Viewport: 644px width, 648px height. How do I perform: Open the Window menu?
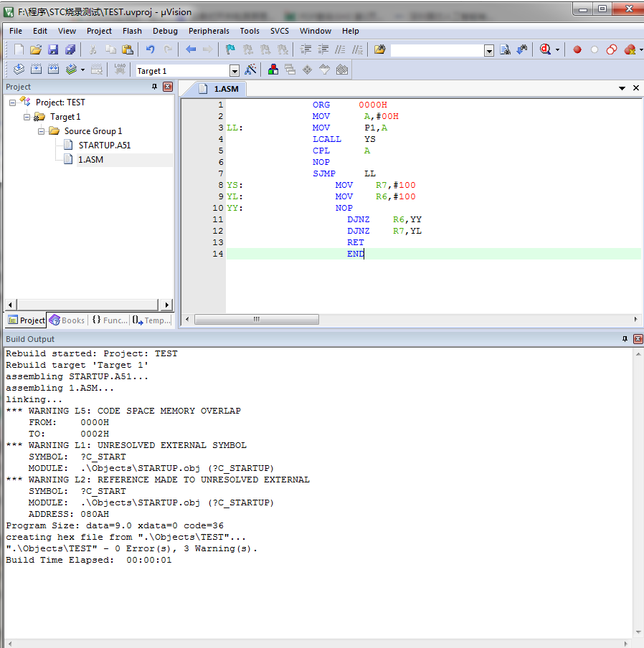click(x=316, y=31)
